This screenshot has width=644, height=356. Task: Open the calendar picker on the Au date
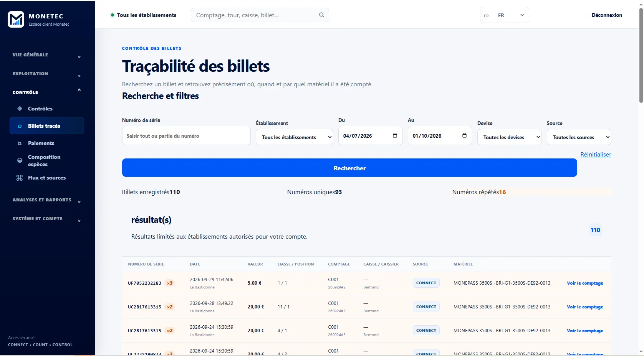pos(464,135)
